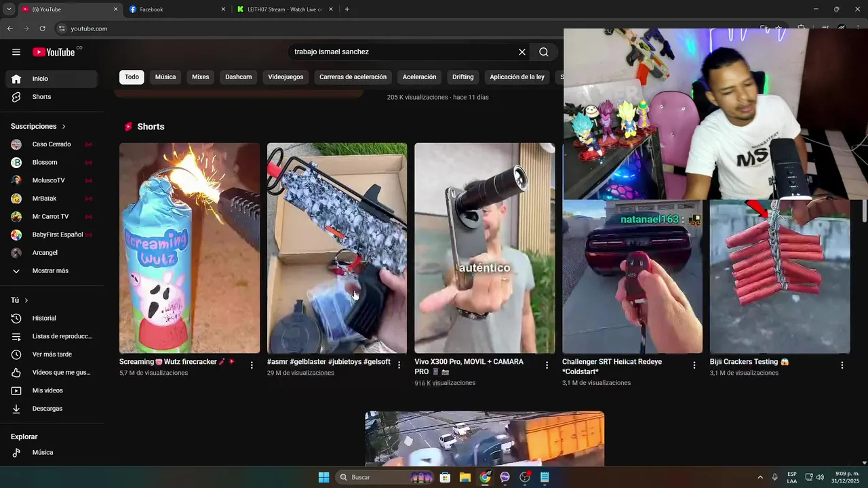Open Mis videos in sidebar
The image size is (868, 488).
tap(52, 390)
